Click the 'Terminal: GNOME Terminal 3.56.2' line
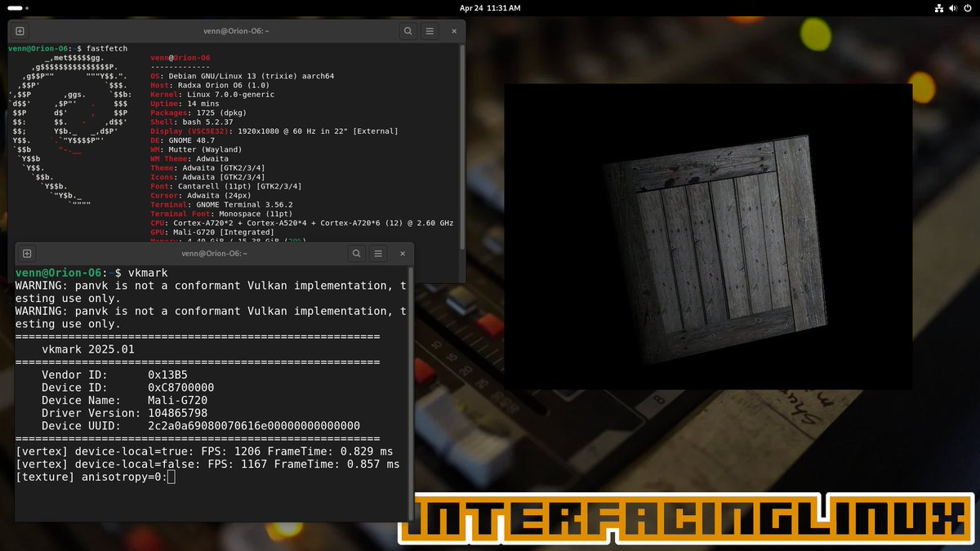Screen dimensions: 980x551 (222, 205)
